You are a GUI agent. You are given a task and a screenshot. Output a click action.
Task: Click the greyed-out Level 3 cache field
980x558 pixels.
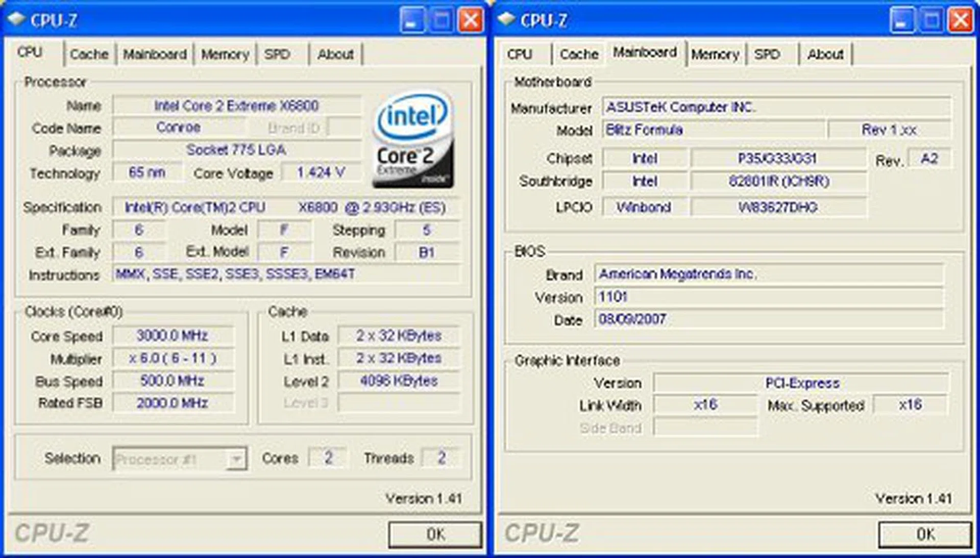pyautogui.click(x=399, y=403)
